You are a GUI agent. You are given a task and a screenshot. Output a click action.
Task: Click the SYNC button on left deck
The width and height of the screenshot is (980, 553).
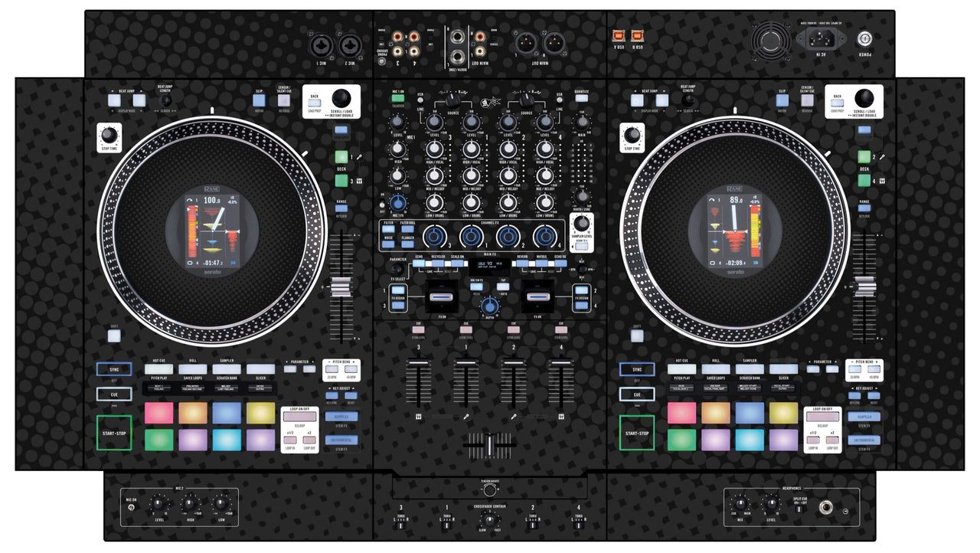113,369
